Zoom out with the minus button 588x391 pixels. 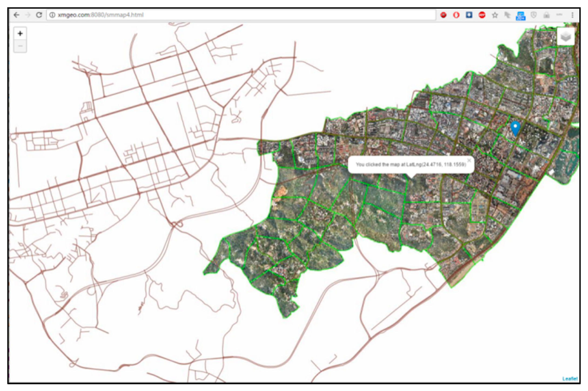coord(20,46)
